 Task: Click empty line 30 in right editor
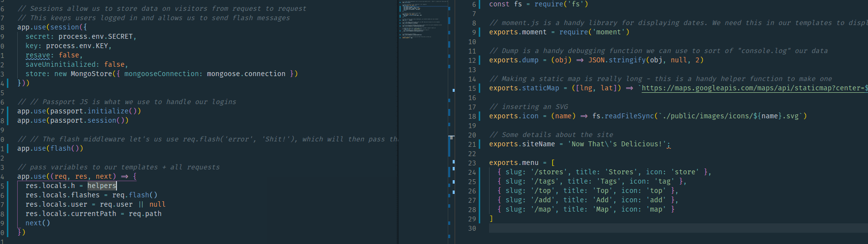coord(639,228)
